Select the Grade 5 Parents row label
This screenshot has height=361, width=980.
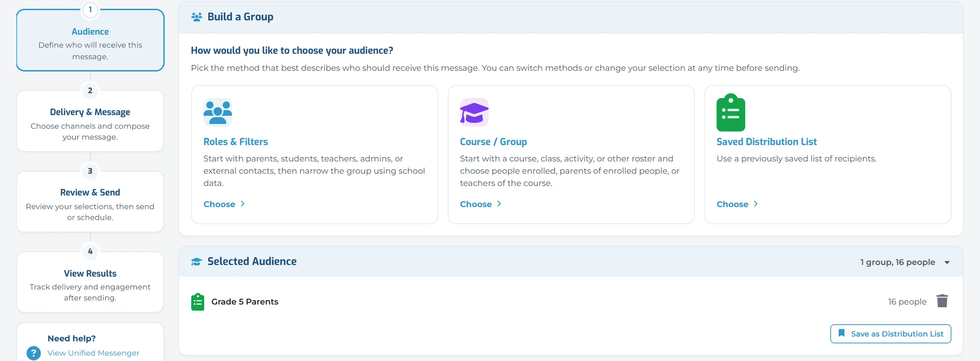pyautogui.click(x=245, y=302)
